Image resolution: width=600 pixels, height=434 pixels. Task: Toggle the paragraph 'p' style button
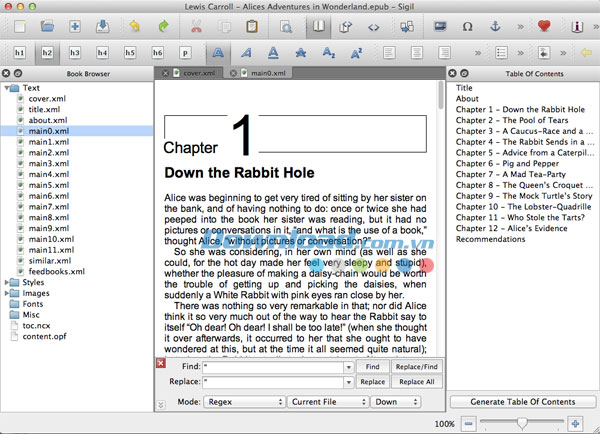coord(186,51)
